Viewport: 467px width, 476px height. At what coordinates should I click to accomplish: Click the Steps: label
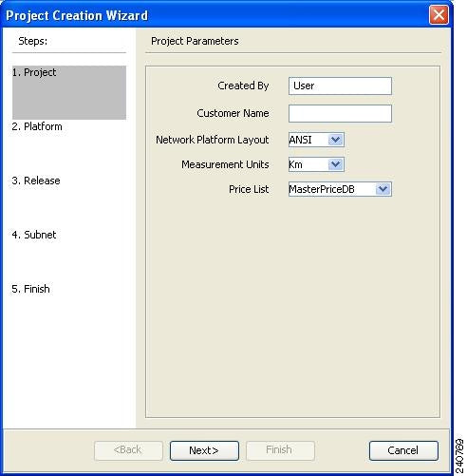pyautogui.click(x=33, y=41)
